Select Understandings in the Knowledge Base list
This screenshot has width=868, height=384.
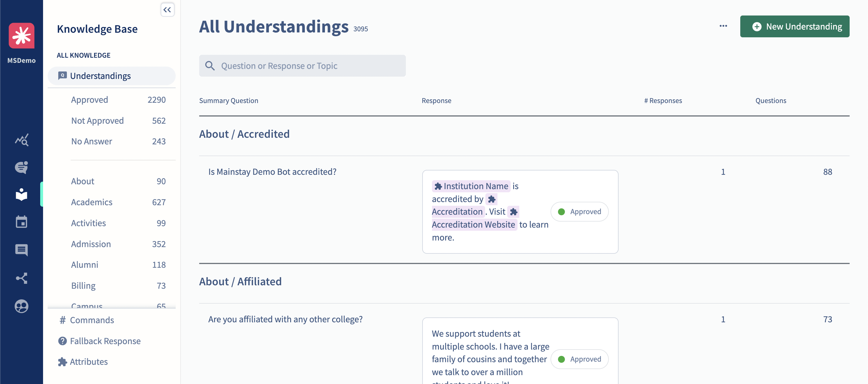click(x=112, y=76)
